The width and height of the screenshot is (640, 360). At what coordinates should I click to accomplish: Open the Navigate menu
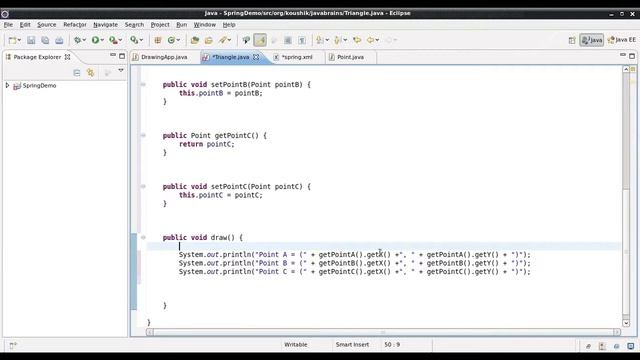click(x=105, y=25)
